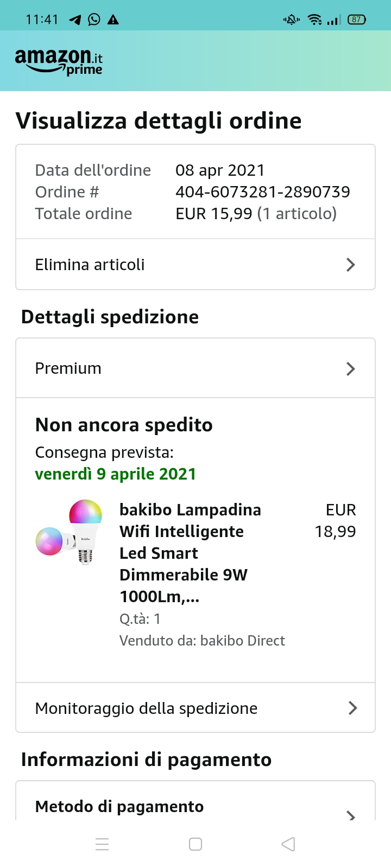
Task: Tap the warning triangle status icon
Action: pyautogui.click(x=113, y=20)
